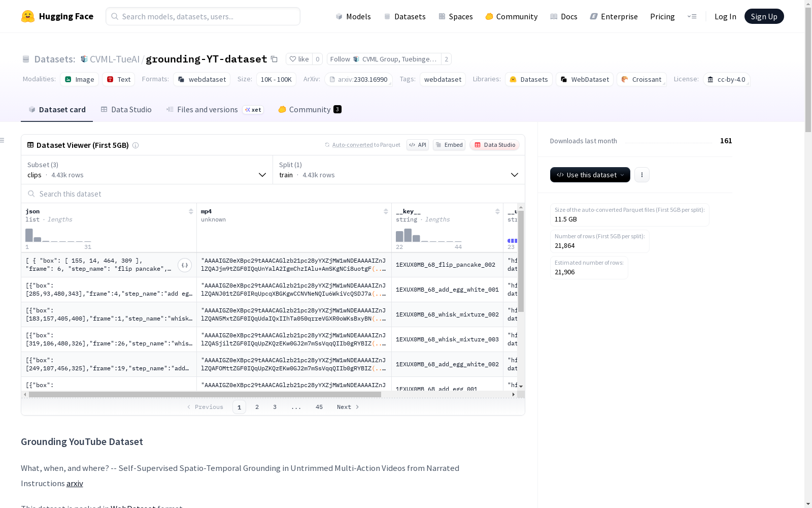Copy dataset name with the copy icon
Image resolution: width=812 pixels, height=508 pixels.
coord(274,59)
